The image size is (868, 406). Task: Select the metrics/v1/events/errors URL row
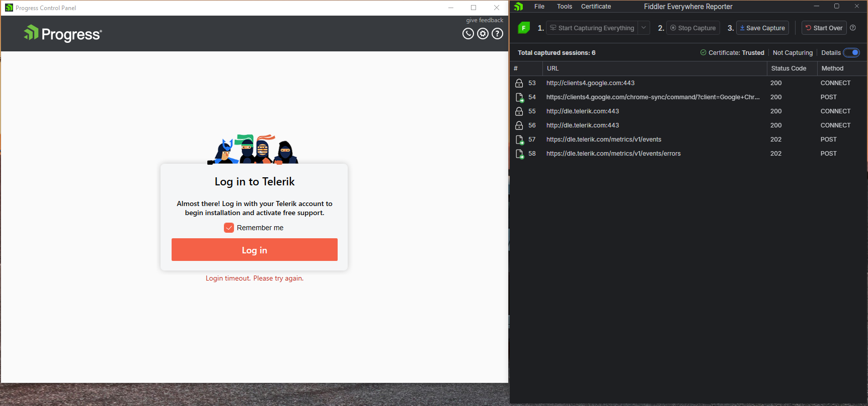click(x=613, y=154)
